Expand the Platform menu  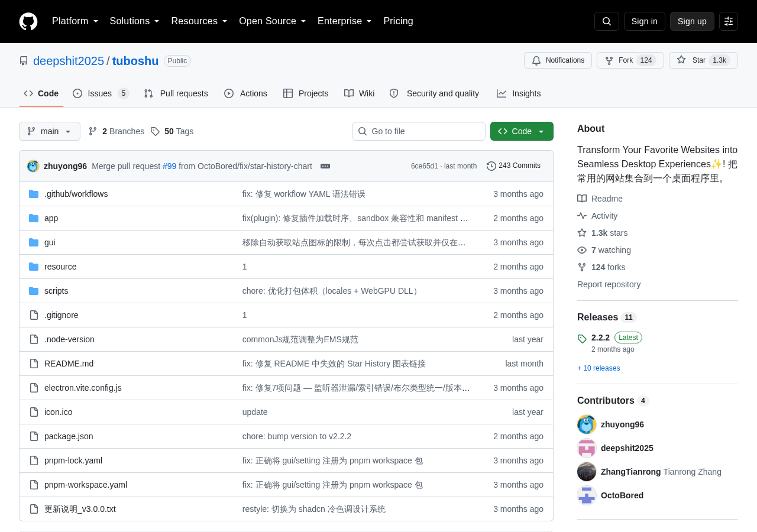pyautogui.click(x=75, y=21)
